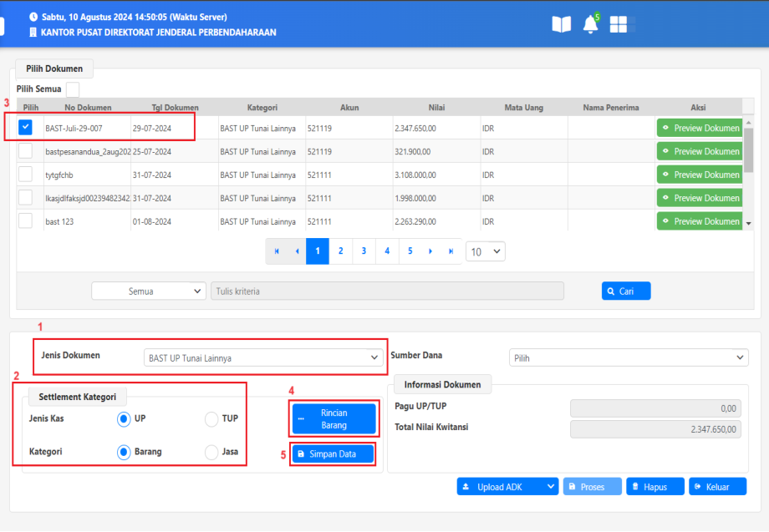This screenshot has height=532, width=769.
Task: Click the next page arrow in pagination
Action: pos(430,251)
